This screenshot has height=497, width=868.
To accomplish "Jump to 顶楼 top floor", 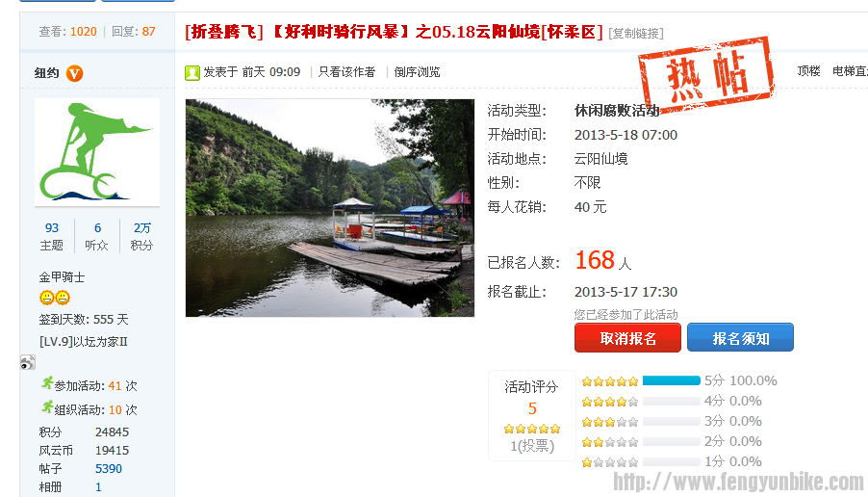I will coord(808,71).
